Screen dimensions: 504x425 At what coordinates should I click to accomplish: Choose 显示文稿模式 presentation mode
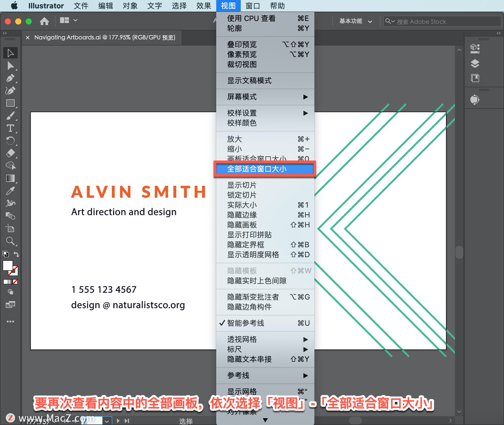coord(265,81)
